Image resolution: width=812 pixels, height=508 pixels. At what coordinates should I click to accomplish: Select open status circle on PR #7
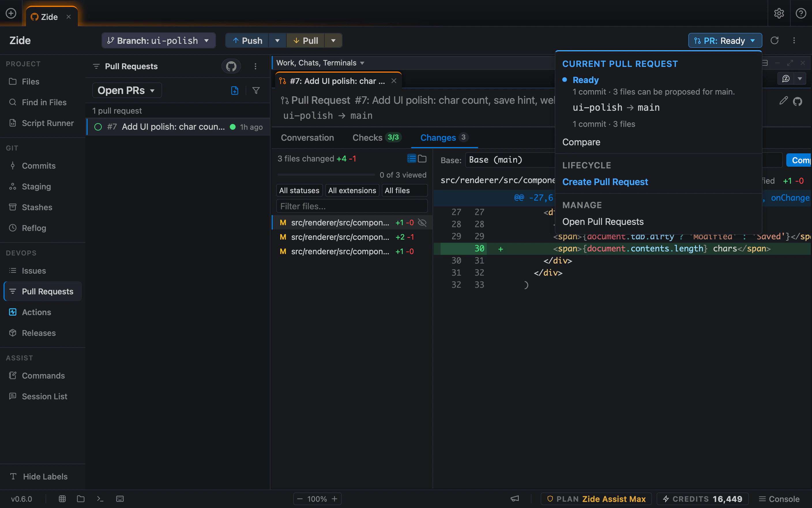(98, 127)
